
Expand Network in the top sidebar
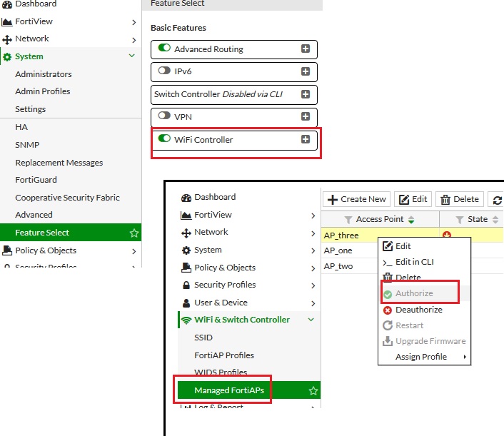134,40
